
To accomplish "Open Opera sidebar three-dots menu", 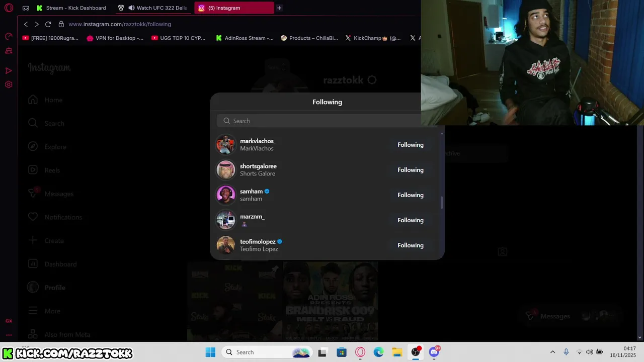I will coord(9,335).
